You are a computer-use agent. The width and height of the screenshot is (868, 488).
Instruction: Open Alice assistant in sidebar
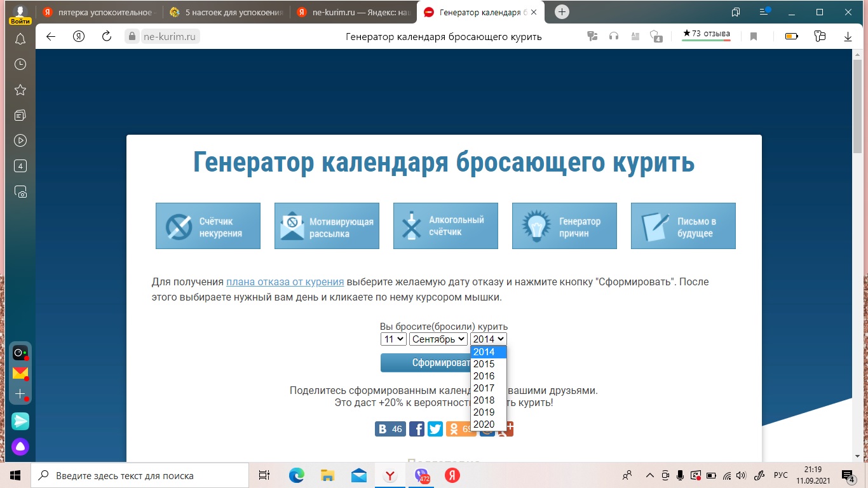point(20,447)
